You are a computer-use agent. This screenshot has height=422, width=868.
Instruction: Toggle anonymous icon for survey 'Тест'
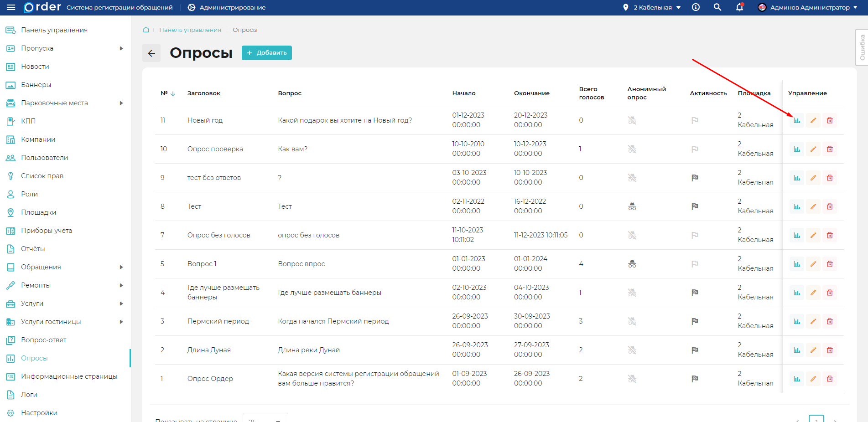632,206
